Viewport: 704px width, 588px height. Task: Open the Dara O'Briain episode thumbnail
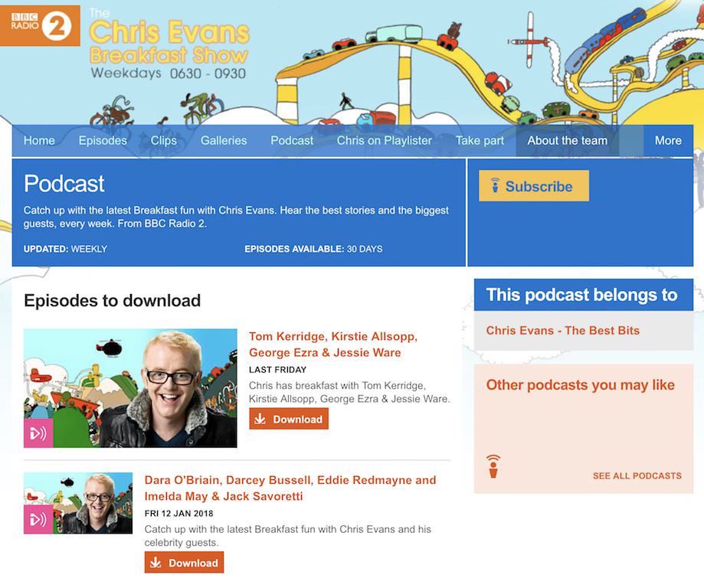[78, 503]
